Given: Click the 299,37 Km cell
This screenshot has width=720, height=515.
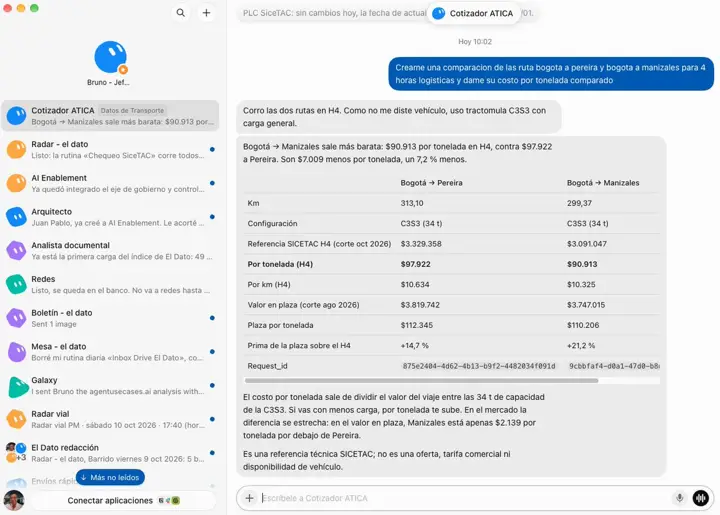Looking at the screenshot, I should [x=579, y=203].
